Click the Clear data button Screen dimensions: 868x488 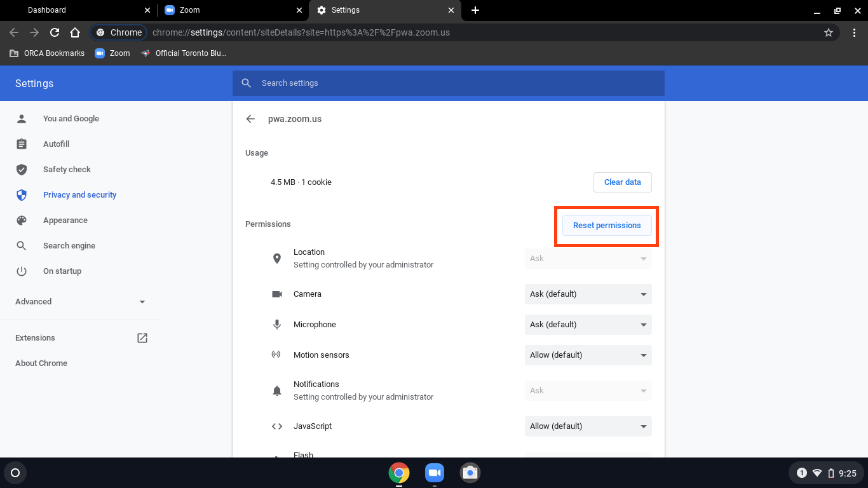click(x=623, y=182)
